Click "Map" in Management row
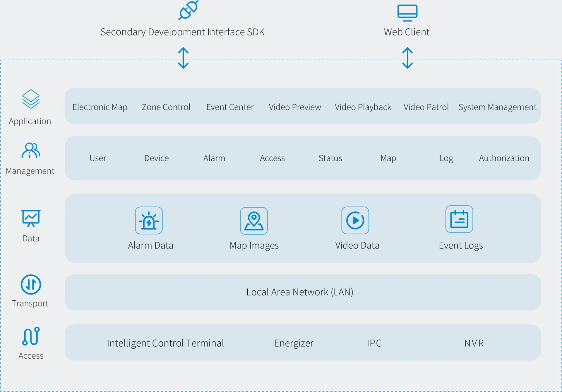Screen dimensions: 562x392 tap(388, 158)
